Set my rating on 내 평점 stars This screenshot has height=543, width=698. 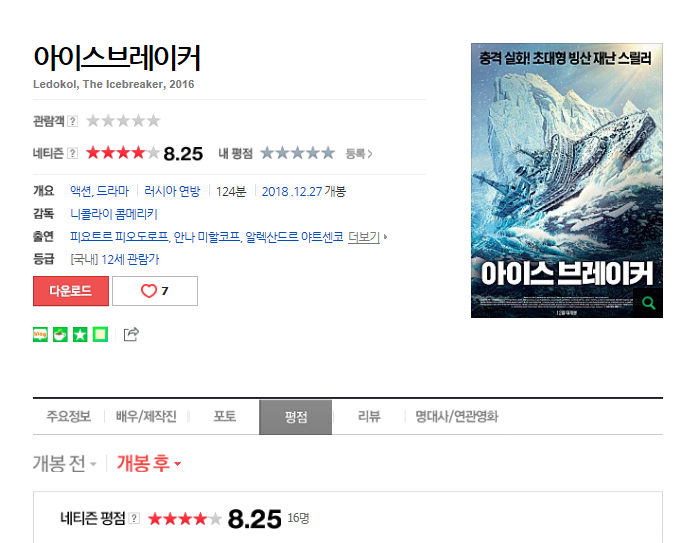pos(297,153)
